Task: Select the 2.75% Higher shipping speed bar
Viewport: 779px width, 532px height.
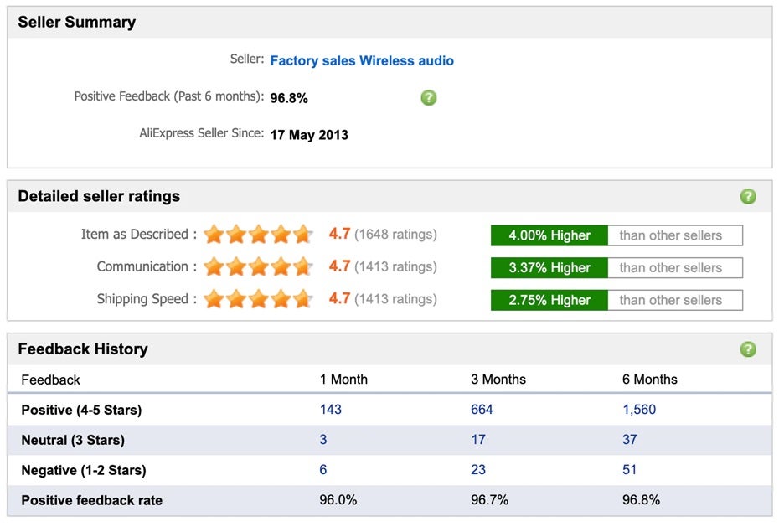Action: pyautogui.click(x=549, y=300)
